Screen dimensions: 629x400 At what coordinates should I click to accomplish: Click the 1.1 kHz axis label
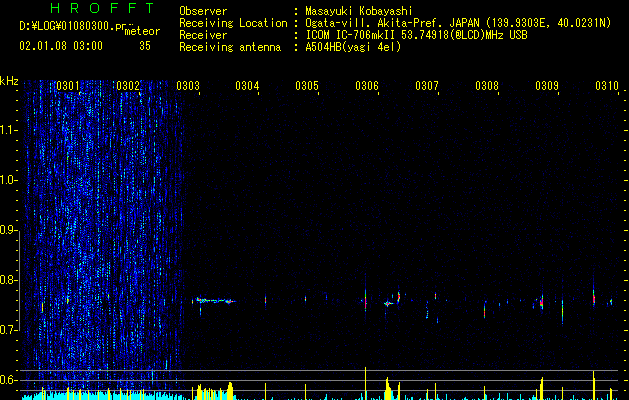pyautogui.click(x=9, y=130)
